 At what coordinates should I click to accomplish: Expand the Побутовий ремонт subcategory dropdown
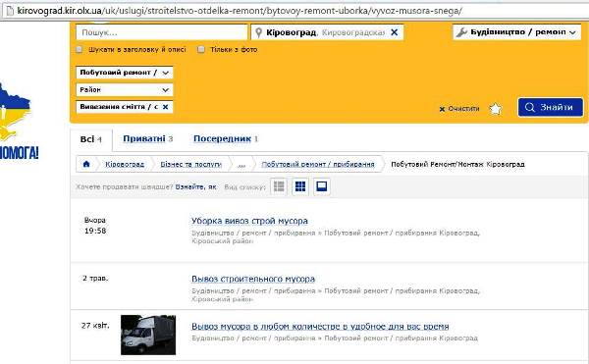click(x=125, y=73)
